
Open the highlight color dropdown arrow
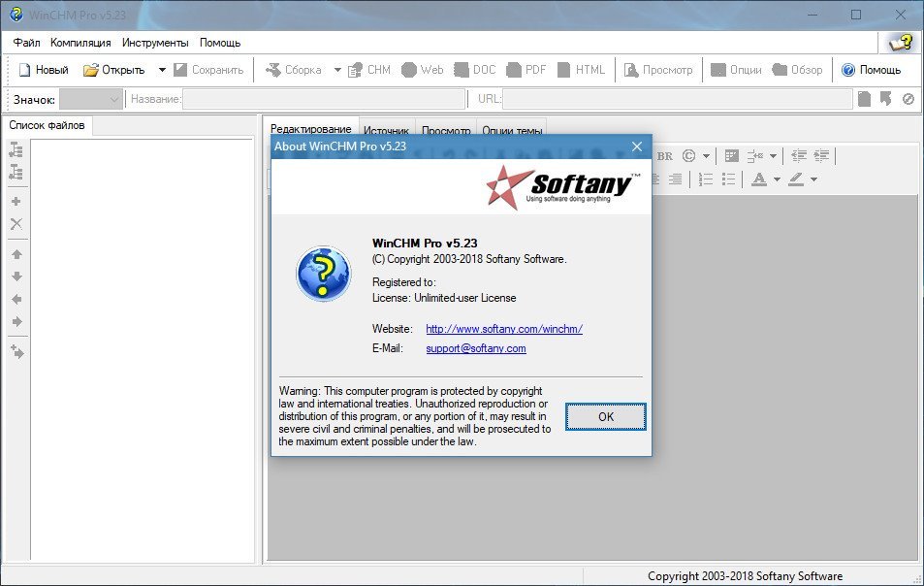[813, 179]
